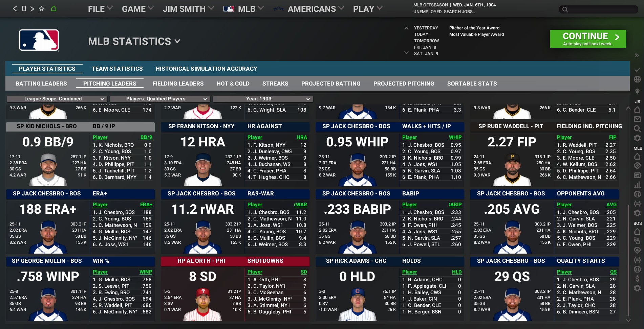Open Pitcher of the Year Award link

pyautogui.click(x=474, y=28)
